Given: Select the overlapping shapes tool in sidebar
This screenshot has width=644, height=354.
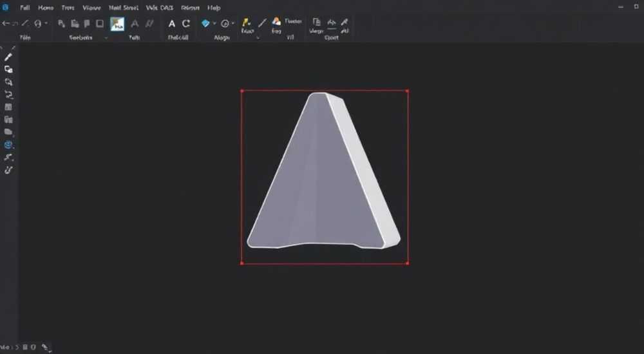Looking at the screenshot, I should pos(8,70).
